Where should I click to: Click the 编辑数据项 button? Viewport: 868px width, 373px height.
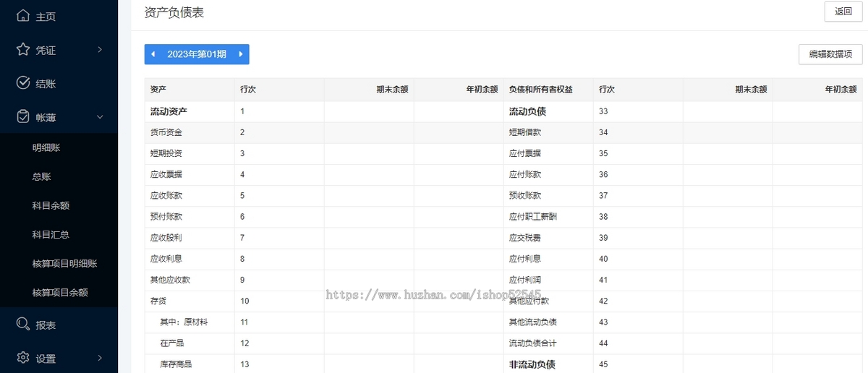830,54
